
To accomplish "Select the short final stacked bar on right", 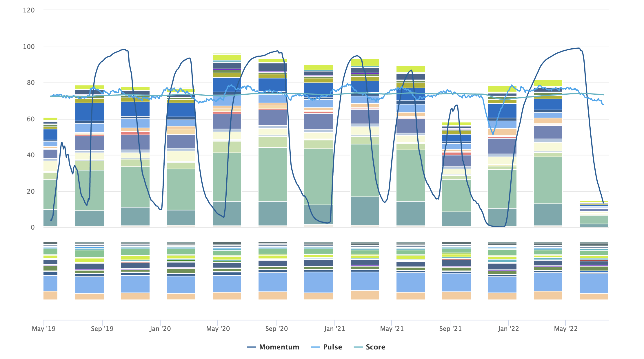I will (594, 219).
